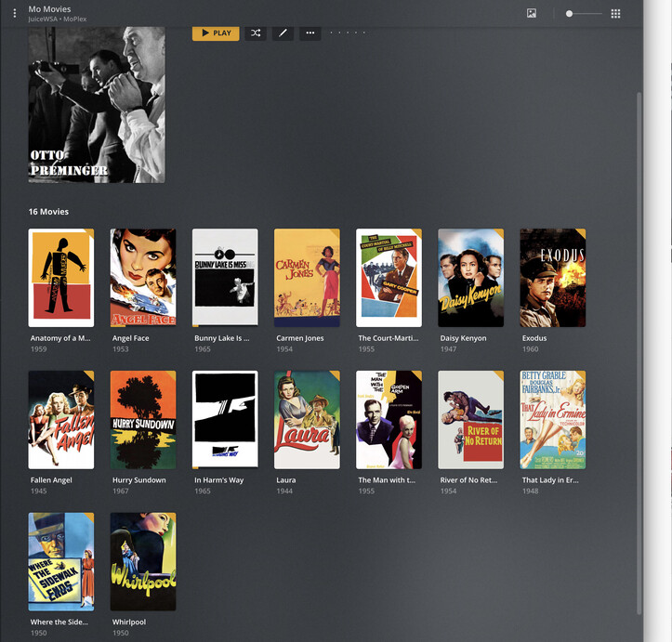Click the vertical scrollbar on right edge
This screenshot has height=642, width=672.
click(x=639, y=353)
